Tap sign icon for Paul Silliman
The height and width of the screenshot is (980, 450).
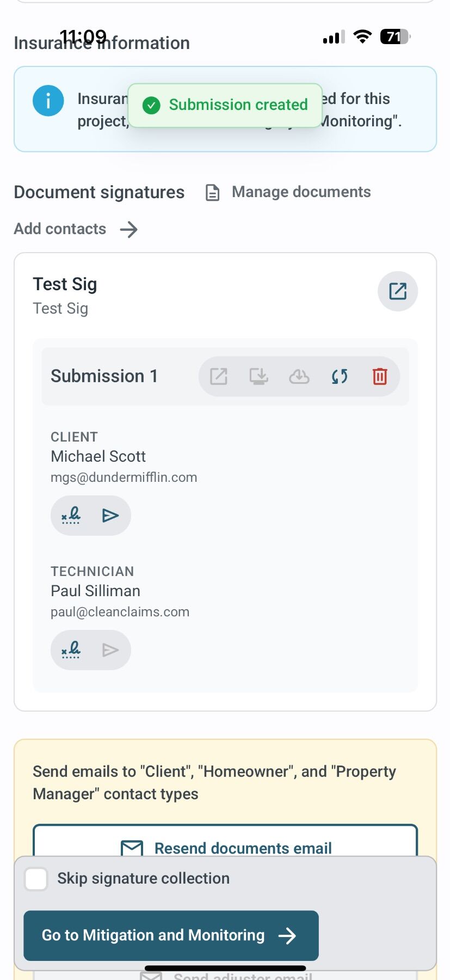click(71, 650)
